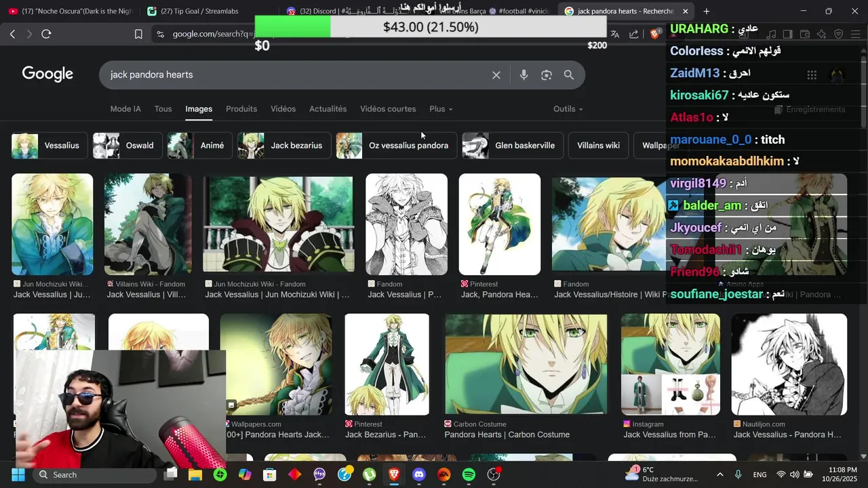Screen dimensions: 868x488
Task: Expand the Outils tools menu
Action: 568,109
